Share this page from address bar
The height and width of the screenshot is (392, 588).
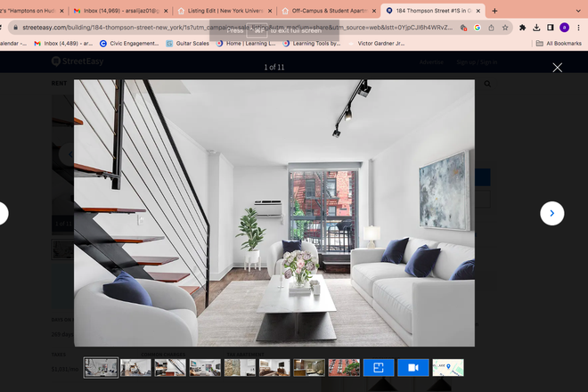point(491,28)
